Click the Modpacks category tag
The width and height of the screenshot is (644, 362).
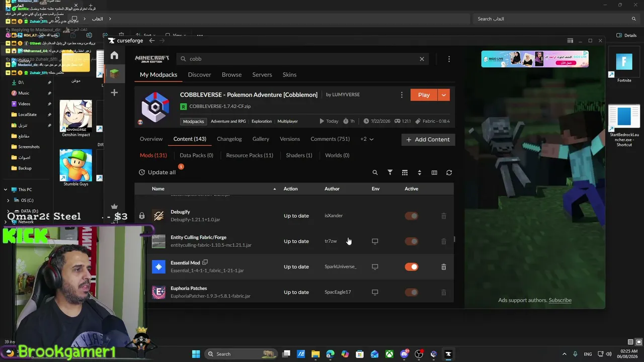(194, 121)
